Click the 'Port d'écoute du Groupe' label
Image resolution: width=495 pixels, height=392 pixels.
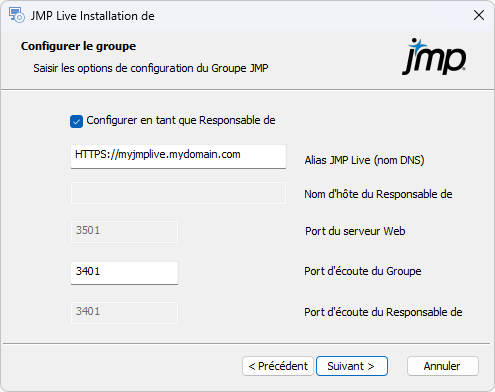(363, 271)
